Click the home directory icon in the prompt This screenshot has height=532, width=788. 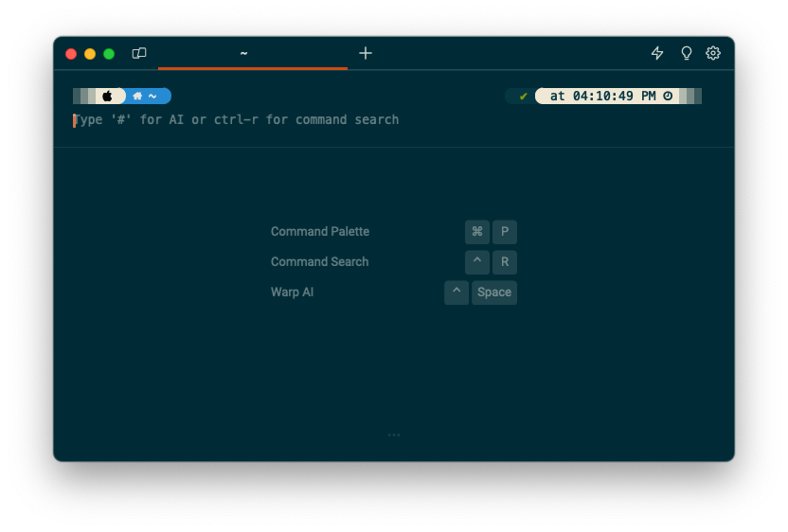[137, 96]
